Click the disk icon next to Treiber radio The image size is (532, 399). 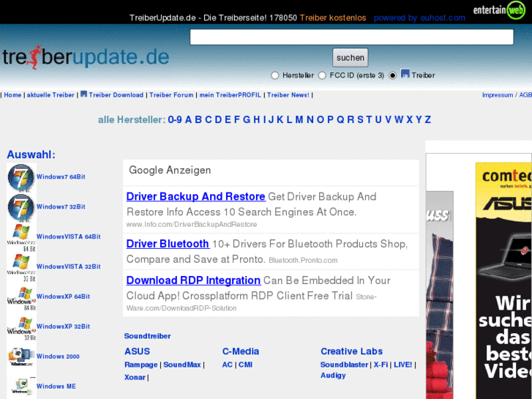tap(405, 73)
